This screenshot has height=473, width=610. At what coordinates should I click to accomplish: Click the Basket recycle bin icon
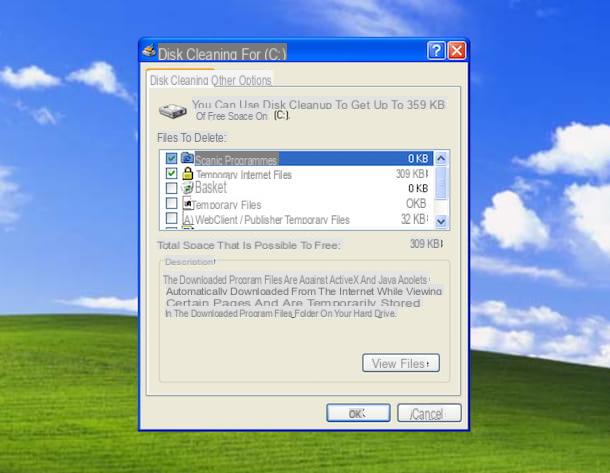tap(188, 188)
